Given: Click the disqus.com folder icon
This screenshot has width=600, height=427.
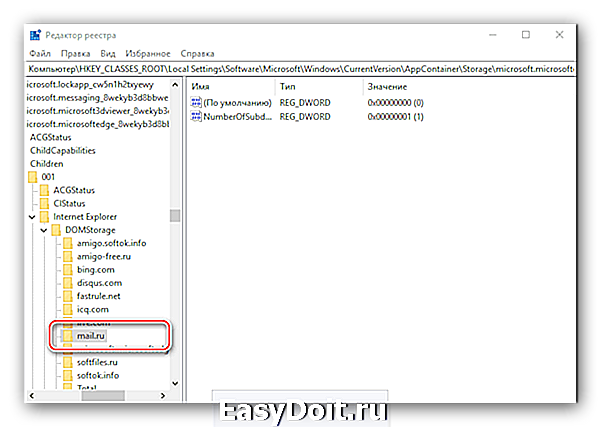Looking at the screenshot, I should (x=68, y=283).
